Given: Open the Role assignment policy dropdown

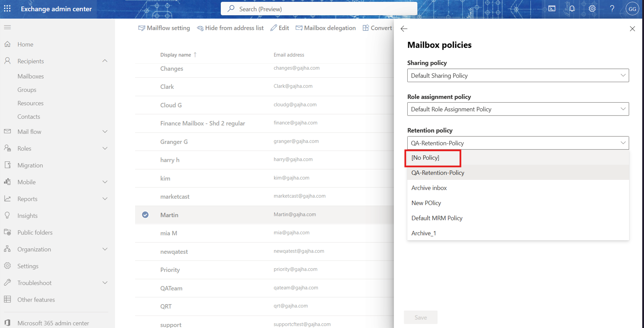Looking at the screenshot, I should tap(518, 109).
